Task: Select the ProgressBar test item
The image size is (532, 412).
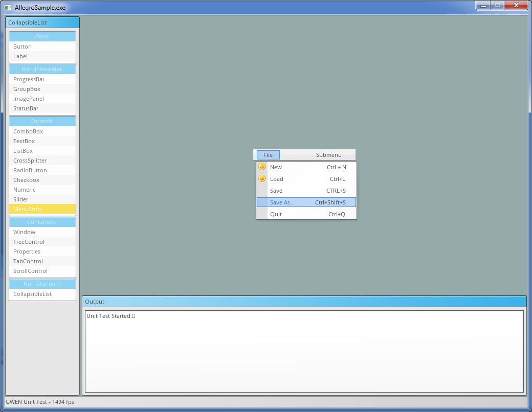Action: 29,79
